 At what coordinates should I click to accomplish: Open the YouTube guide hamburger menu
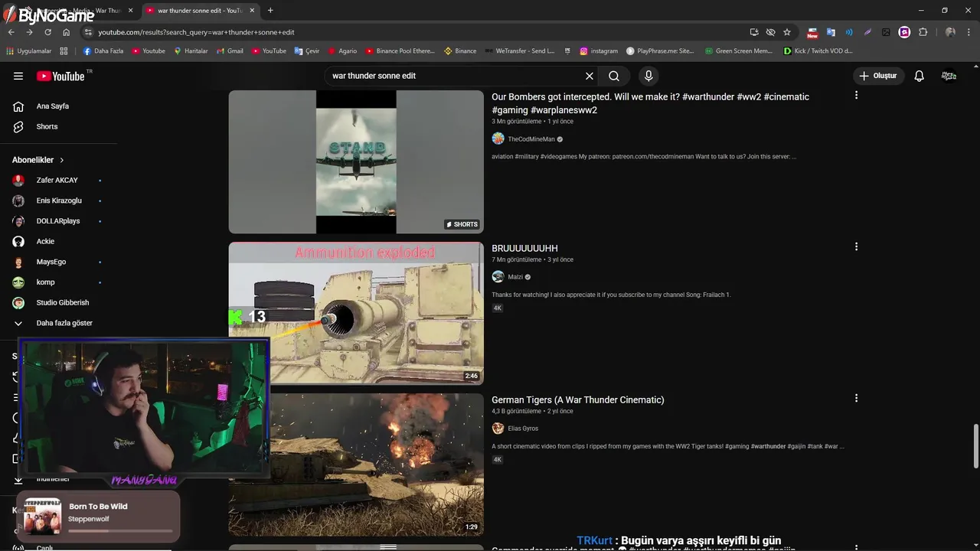click(18, 76)
